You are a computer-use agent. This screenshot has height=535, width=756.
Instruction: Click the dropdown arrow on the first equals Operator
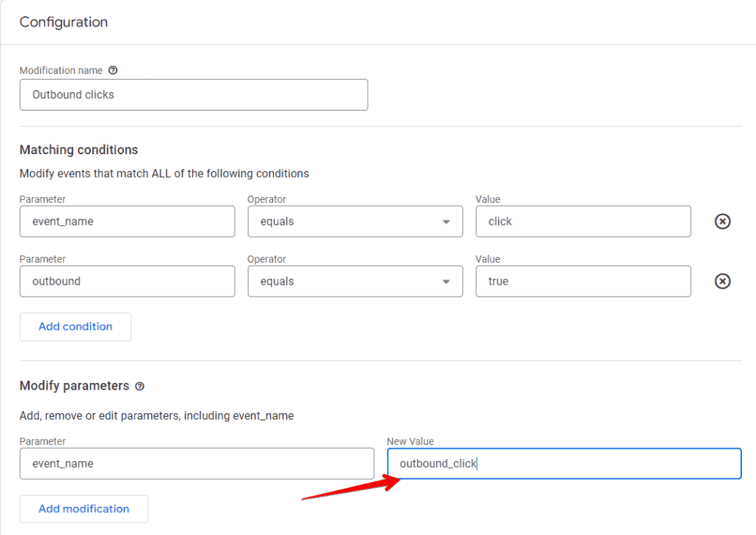[446, 221]
